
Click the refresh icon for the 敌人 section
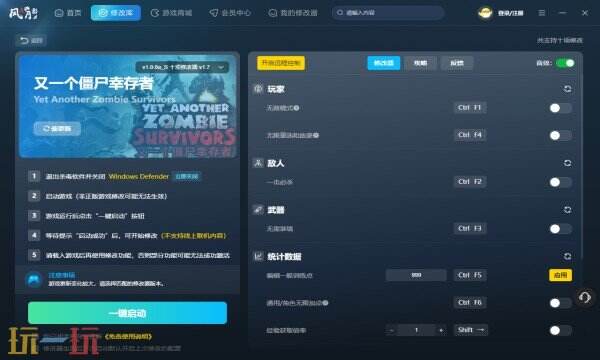(x=567, y=163)
